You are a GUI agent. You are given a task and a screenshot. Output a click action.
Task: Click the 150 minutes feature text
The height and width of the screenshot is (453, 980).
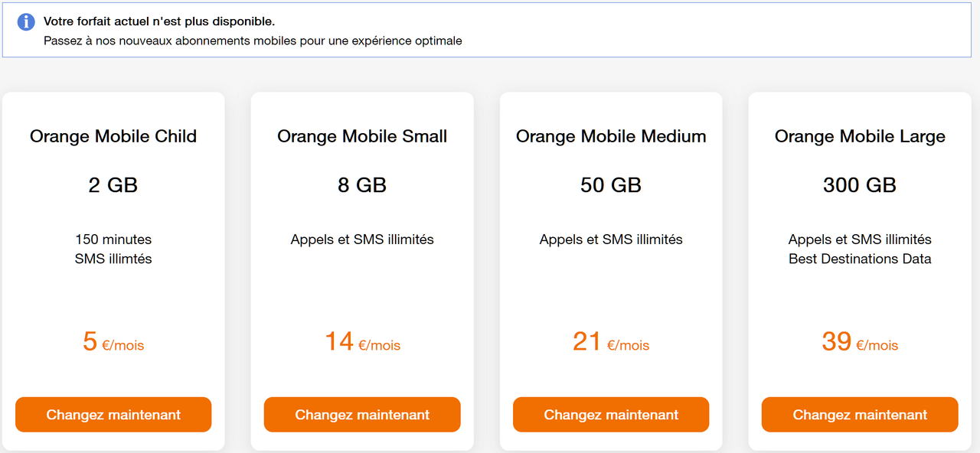coord(113,240)
